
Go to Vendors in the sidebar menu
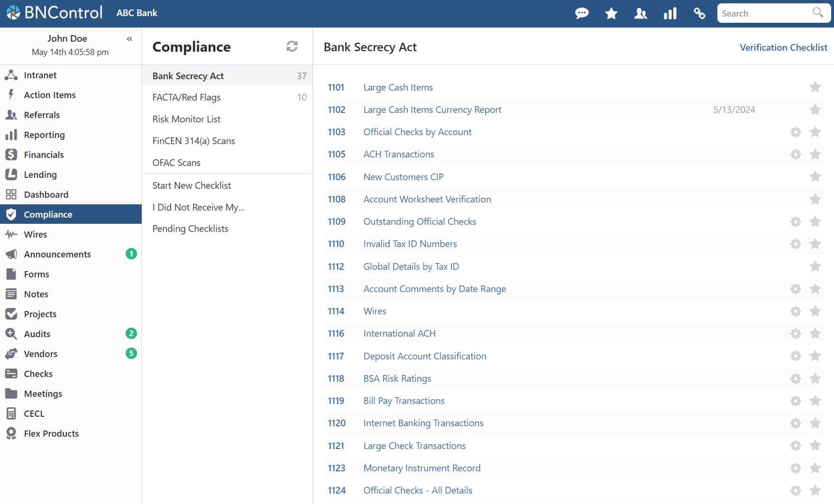pos(41,354)
